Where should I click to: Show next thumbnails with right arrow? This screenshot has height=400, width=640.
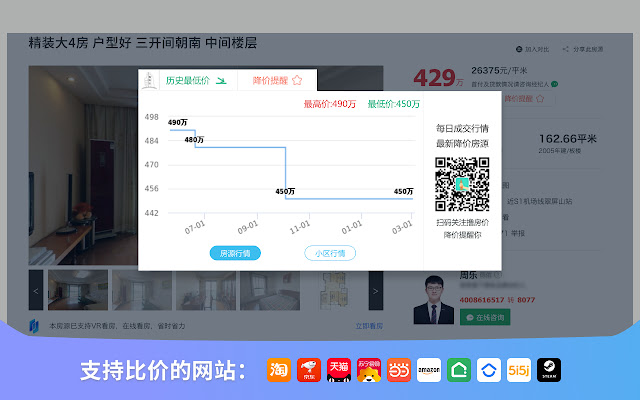tap(376, 291)
